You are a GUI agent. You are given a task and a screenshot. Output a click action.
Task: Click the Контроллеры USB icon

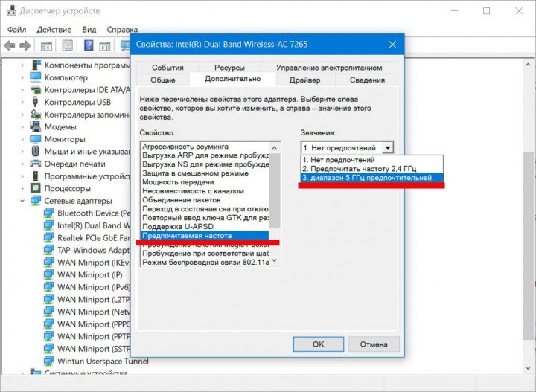[35, 102]
